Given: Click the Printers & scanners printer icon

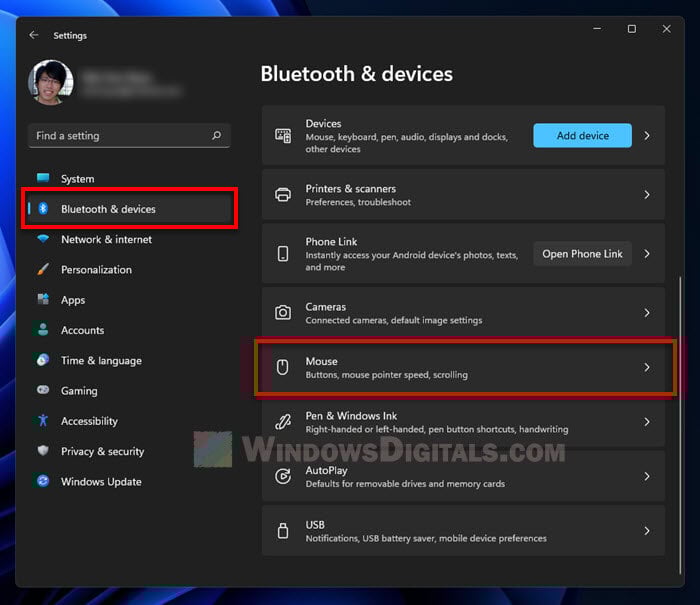Looking at the screenshot, I should pyautogui.click(x=283, y=195).
